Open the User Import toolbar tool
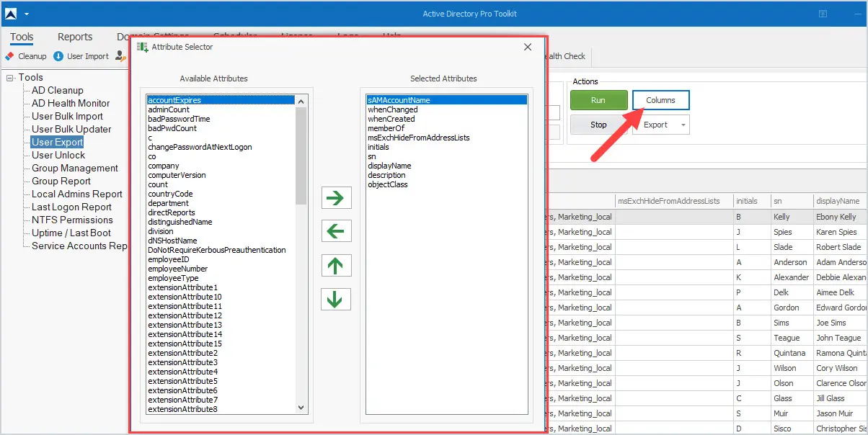 (81, 56)
